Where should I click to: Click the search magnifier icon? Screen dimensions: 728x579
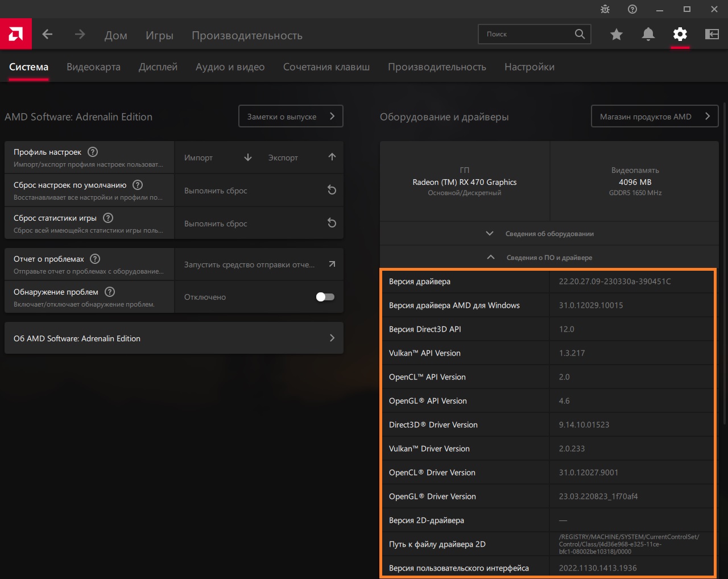pos(580,34)
